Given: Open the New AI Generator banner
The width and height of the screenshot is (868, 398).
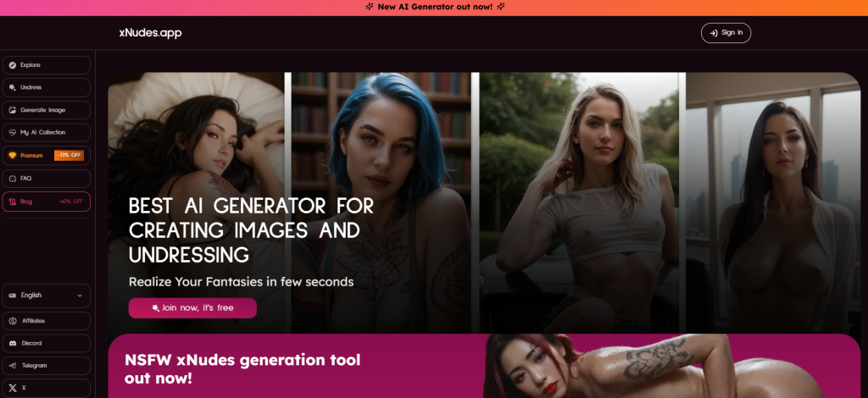Looking at the screenshot, I should tap(434, 7).
